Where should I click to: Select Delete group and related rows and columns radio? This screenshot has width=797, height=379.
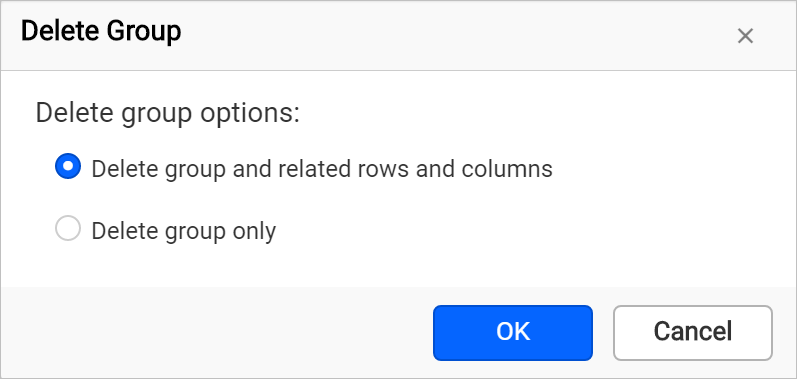click(x=68, y=166)
